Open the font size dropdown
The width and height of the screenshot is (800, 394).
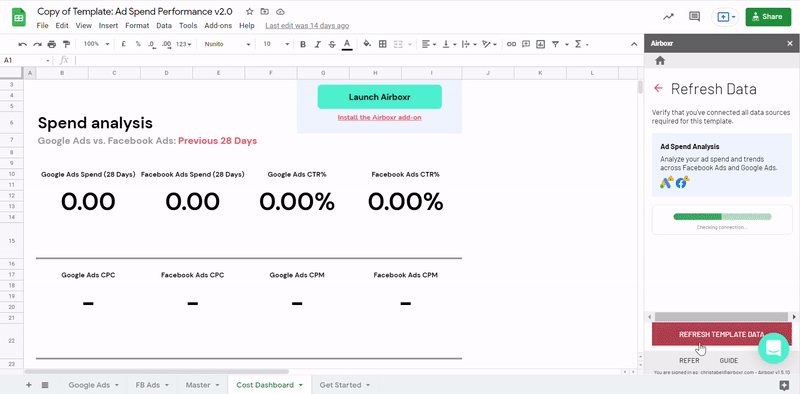tap(276, 44)
